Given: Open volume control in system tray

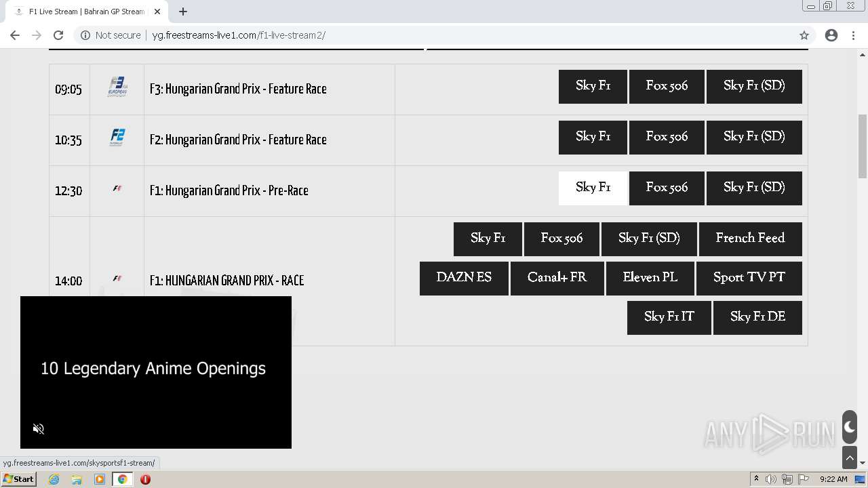Looking at the screenshot, I should click(x=771, y=479).
